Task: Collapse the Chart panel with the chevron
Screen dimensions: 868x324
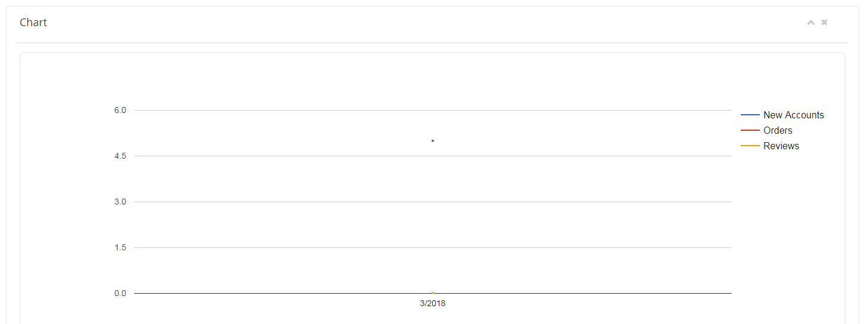Action: (x=810, y=23)
